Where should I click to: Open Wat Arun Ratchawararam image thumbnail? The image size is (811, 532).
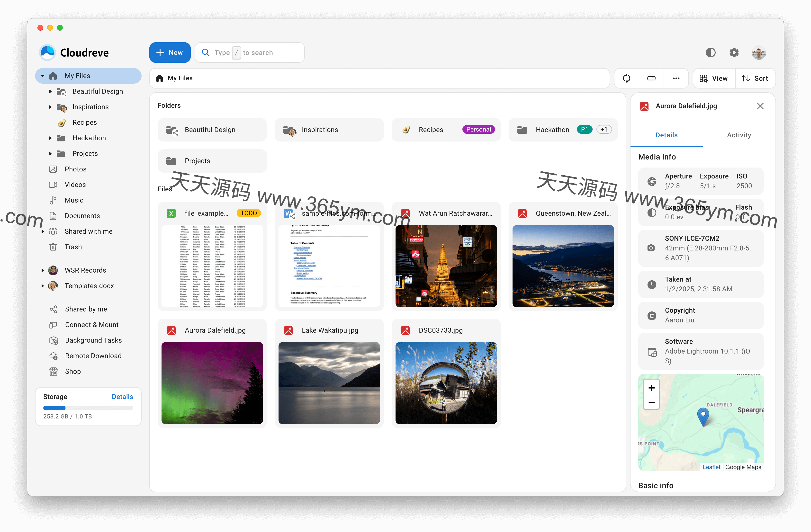(446, 266)
